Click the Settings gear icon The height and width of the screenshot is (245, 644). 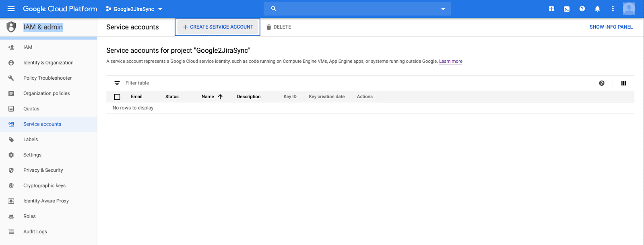click(11, 155)
